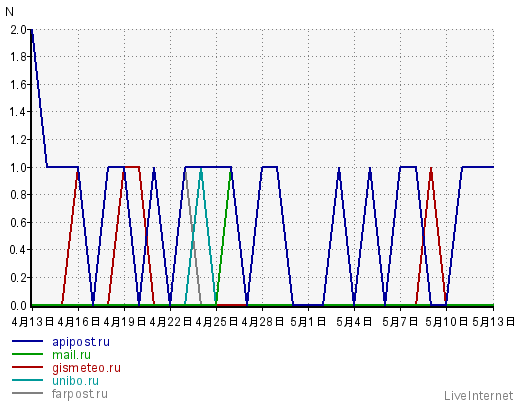This screenshot has height=405, width=520.
Task: Click the apipost.ru legend label
Action: pos(81,342)
